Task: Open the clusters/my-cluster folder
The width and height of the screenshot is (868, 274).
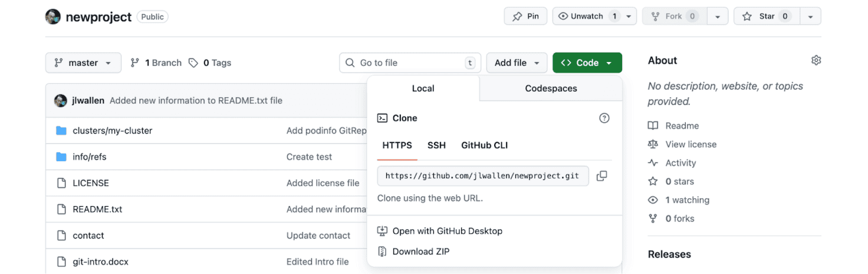Action: point(113,131)
